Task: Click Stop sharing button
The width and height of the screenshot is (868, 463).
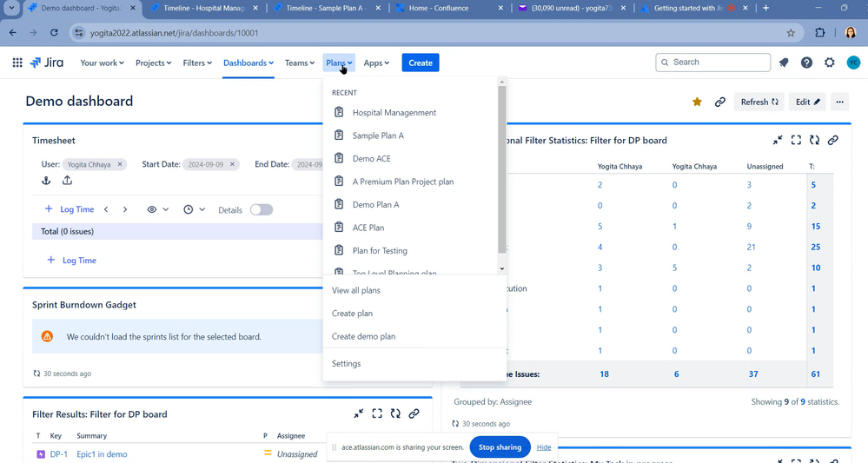Action: (x=500, y=447)
